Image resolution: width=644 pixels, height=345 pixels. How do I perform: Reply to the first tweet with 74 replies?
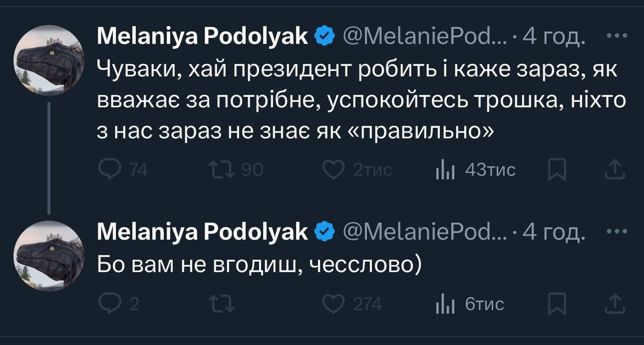coord(108,170)
